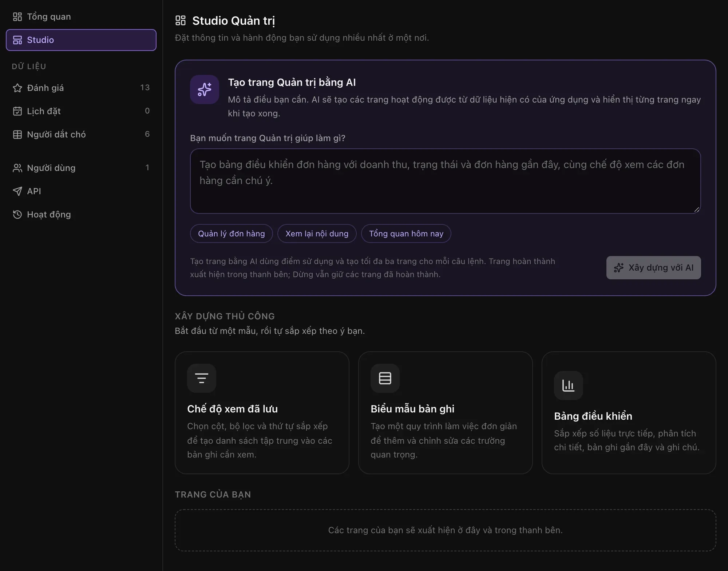Choose the Tổng quan hôm nay suggestion
Viewport: 728px width, 571px height.
[x=406, y=233]
